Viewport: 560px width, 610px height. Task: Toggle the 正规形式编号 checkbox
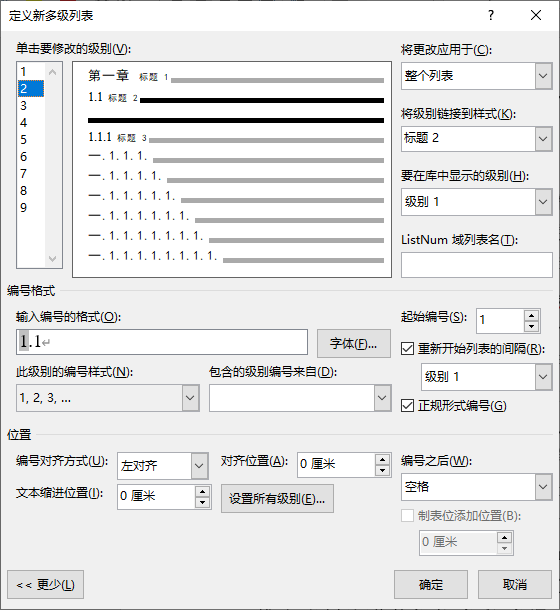point(407,406)
